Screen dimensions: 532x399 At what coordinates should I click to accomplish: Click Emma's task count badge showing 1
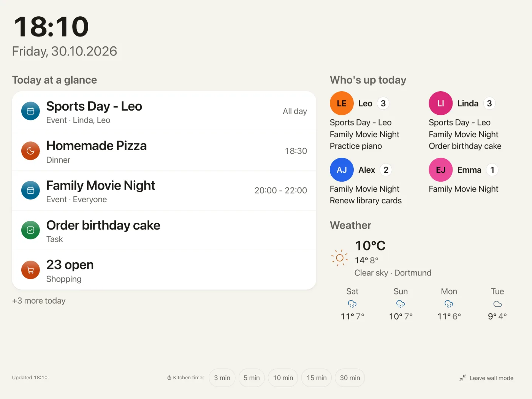(492, 170)
